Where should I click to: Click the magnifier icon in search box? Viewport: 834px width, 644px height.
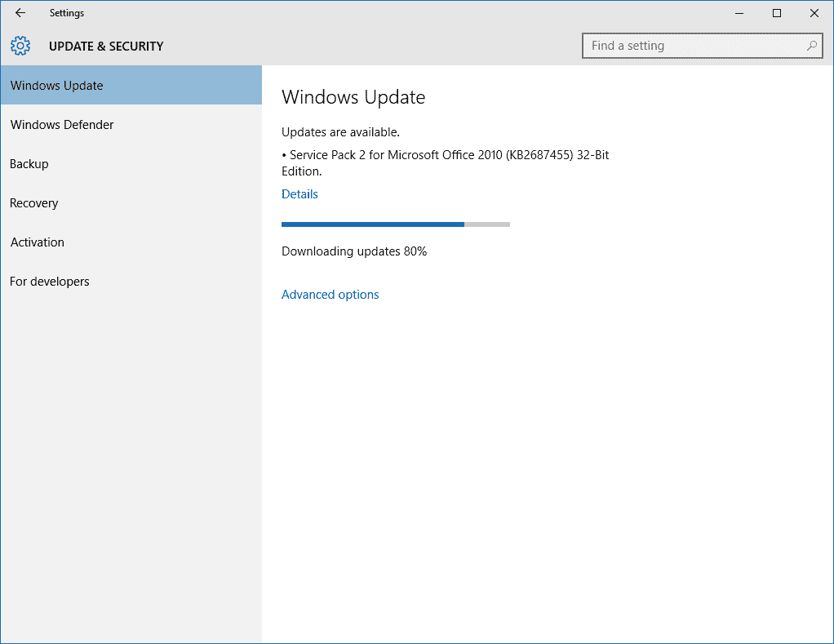point(812,46)
